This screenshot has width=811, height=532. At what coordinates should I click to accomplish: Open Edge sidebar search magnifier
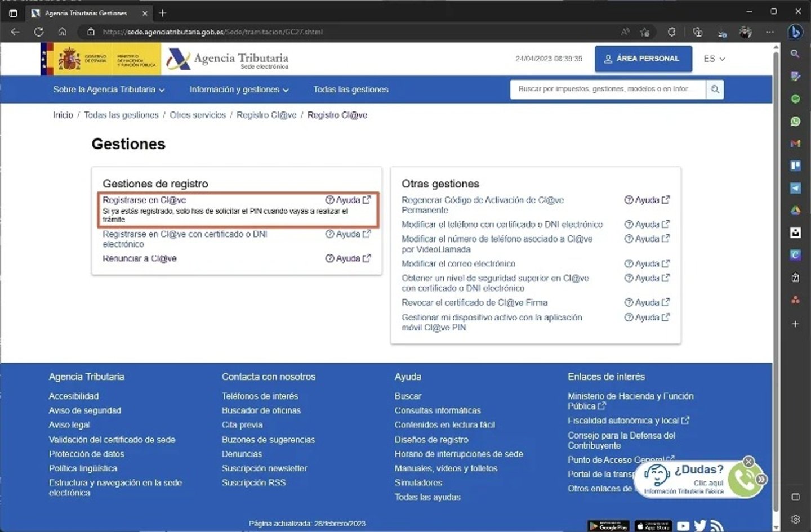(795, 54)
